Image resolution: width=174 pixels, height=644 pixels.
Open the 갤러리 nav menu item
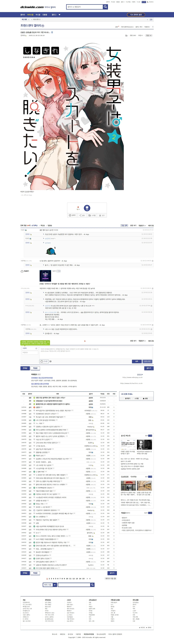[23, 15]
